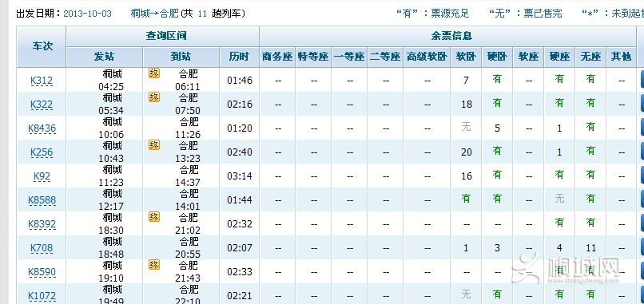Click the 一等座 column header

349,57
